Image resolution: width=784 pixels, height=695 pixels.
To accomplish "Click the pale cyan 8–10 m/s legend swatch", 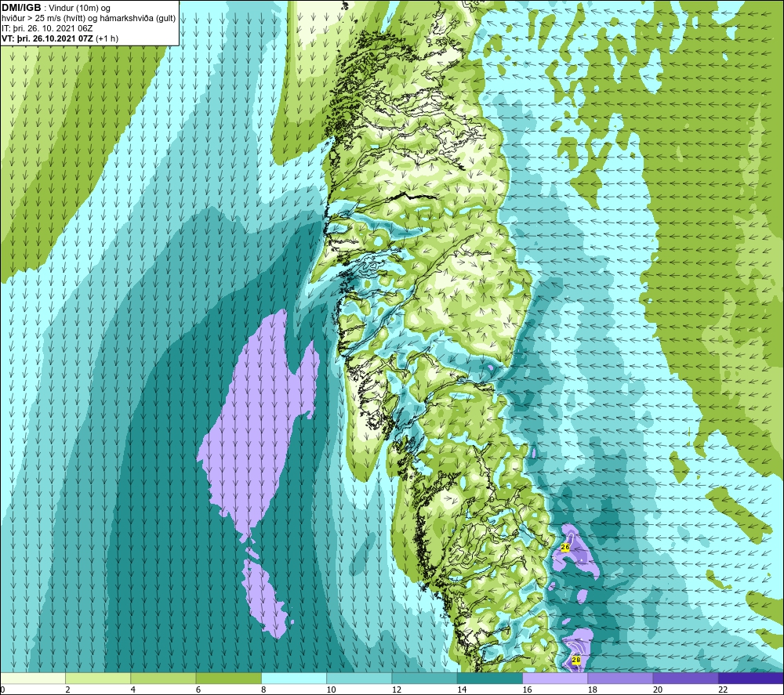I will (x=294, y=678).
